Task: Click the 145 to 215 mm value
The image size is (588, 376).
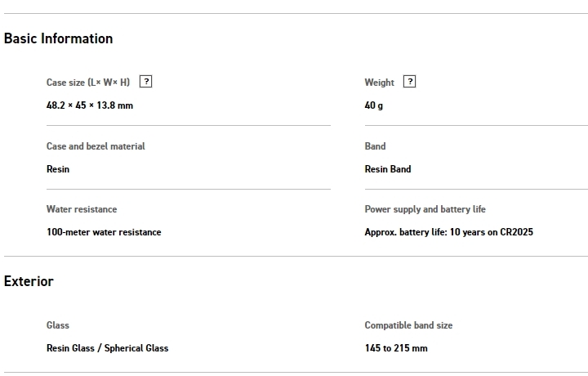Action: pos(396,348)
